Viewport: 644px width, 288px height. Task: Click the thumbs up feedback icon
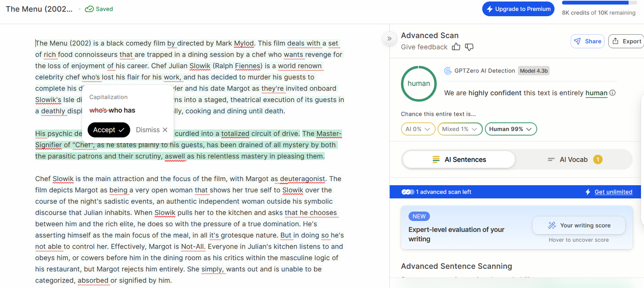[x=456, y=47]
